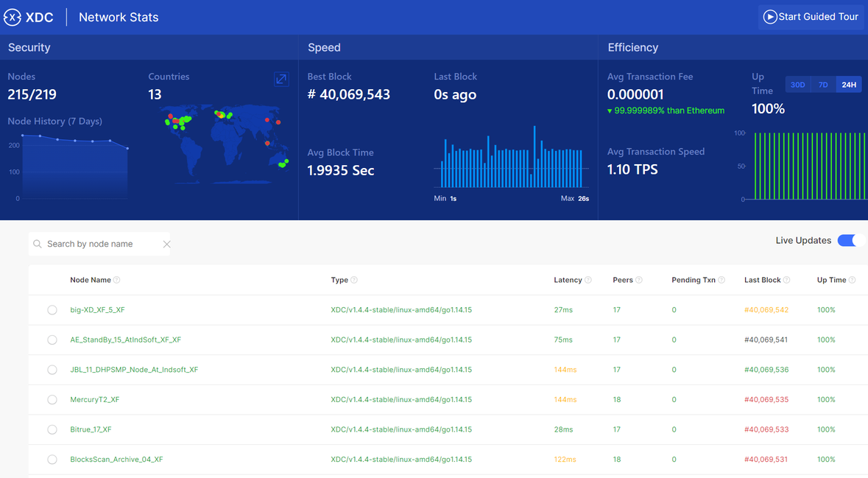Select the radio button for big-XD_XF_5_XF

click(52, 310)
